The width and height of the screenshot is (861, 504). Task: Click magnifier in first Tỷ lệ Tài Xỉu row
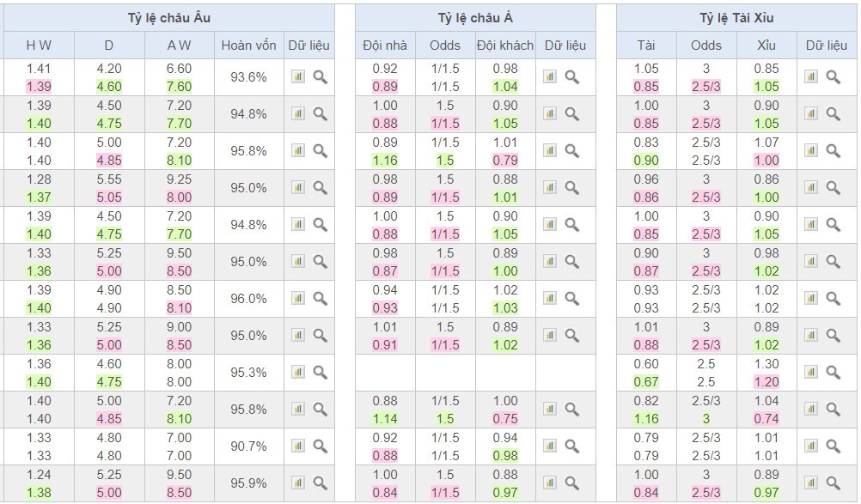[833, 77]
